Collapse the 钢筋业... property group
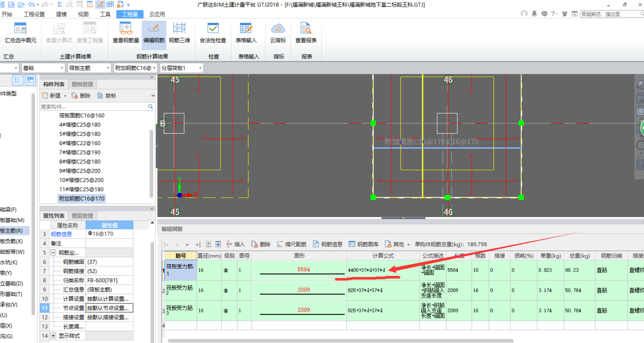This screenshot has width=644, height=343. [x=53, y=253]
